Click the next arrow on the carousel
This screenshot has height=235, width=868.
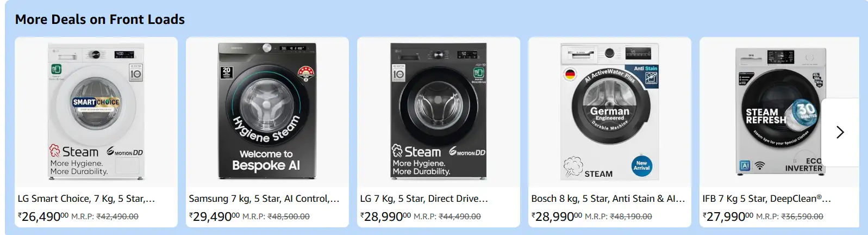click(840, 132)
